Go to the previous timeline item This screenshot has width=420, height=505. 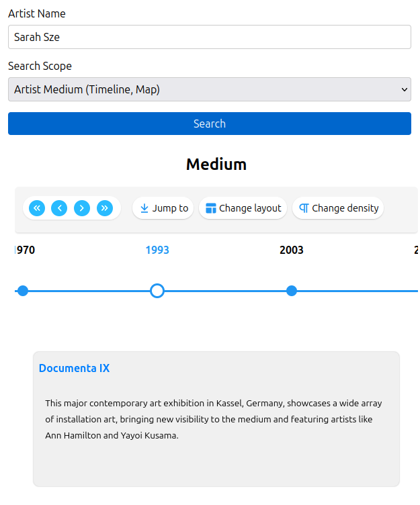59,208
